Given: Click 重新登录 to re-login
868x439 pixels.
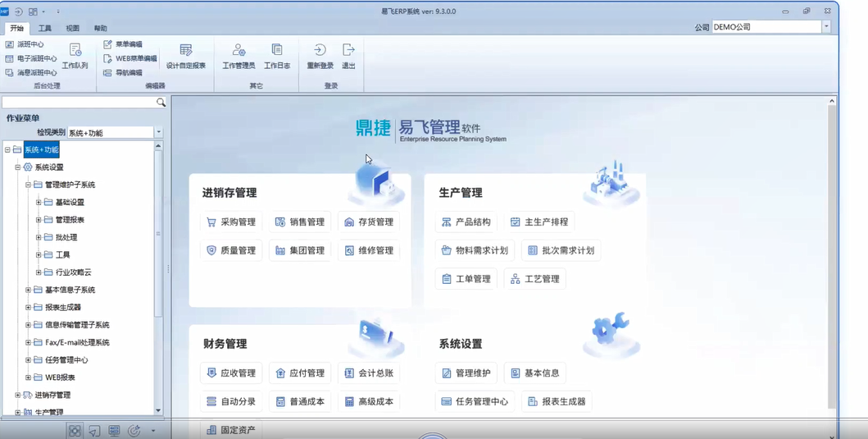Looking at the screenshot, I should [x=320, y=56].
